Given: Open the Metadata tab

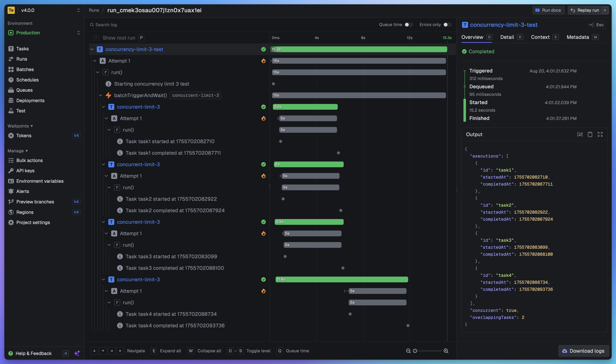Looking at the screenshot, I should [x=578, y=37].
